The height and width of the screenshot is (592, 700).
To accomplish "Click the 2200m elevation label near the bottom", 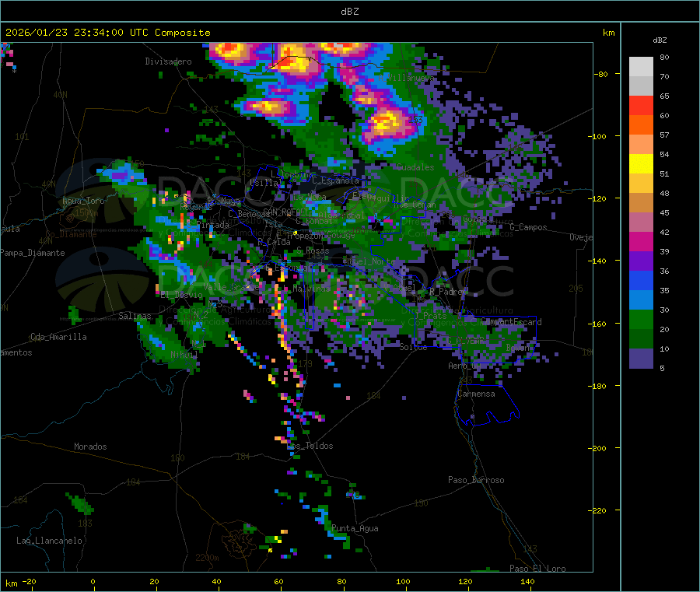I will point(207,558).
